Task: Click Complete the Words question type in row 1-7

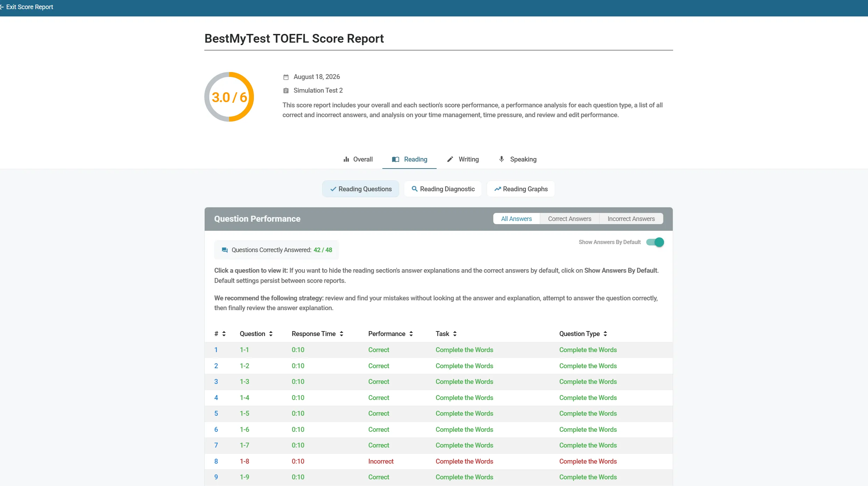Action: (588, 445)
